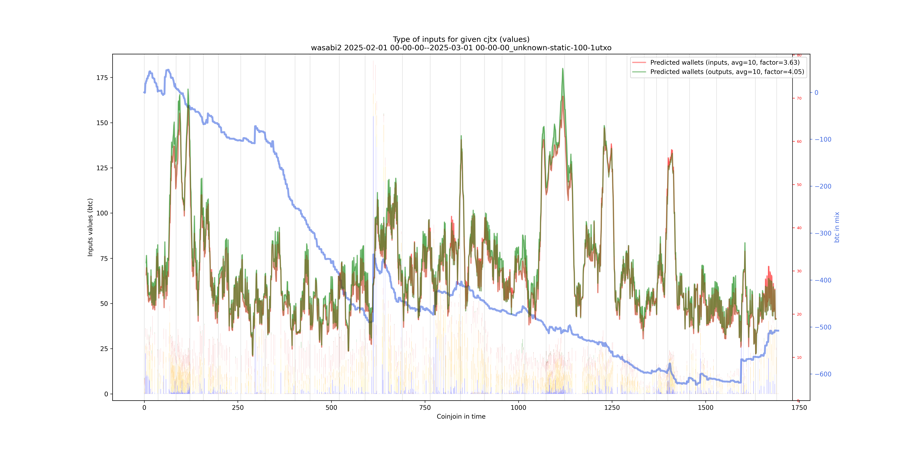Click x-axis tick label "500"
The width and height of the screenshot is (900, 450).
[x=331, y=407]
